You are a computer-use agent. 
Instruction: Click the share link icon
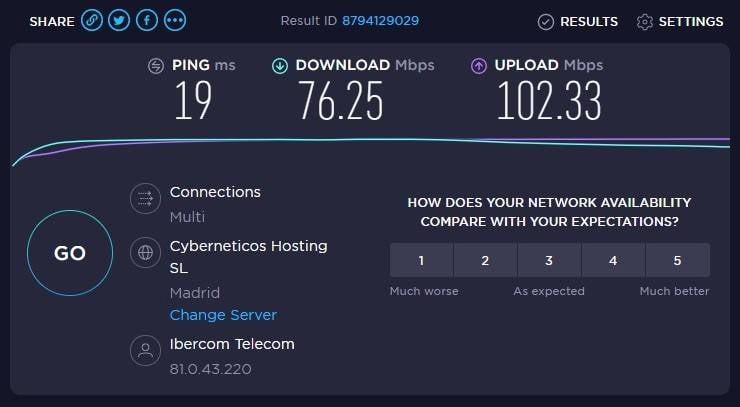tap(93, 20)
